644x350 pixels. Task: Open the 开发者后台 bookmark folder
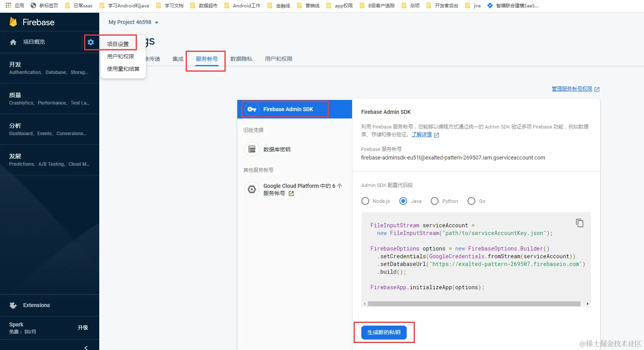[442, 5]
